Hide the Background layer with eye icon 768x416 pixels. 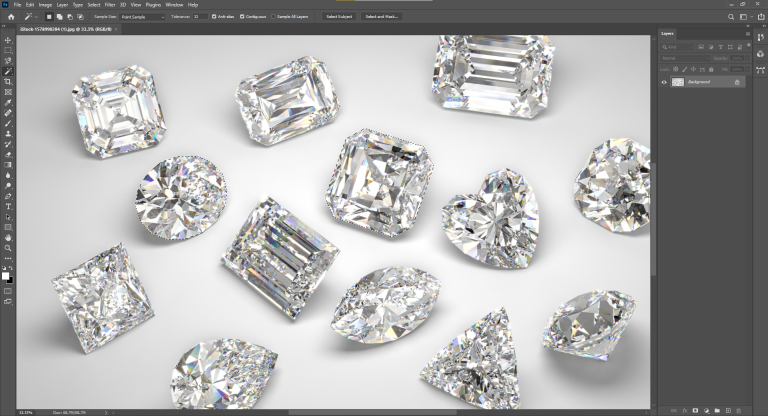[664, 82]
